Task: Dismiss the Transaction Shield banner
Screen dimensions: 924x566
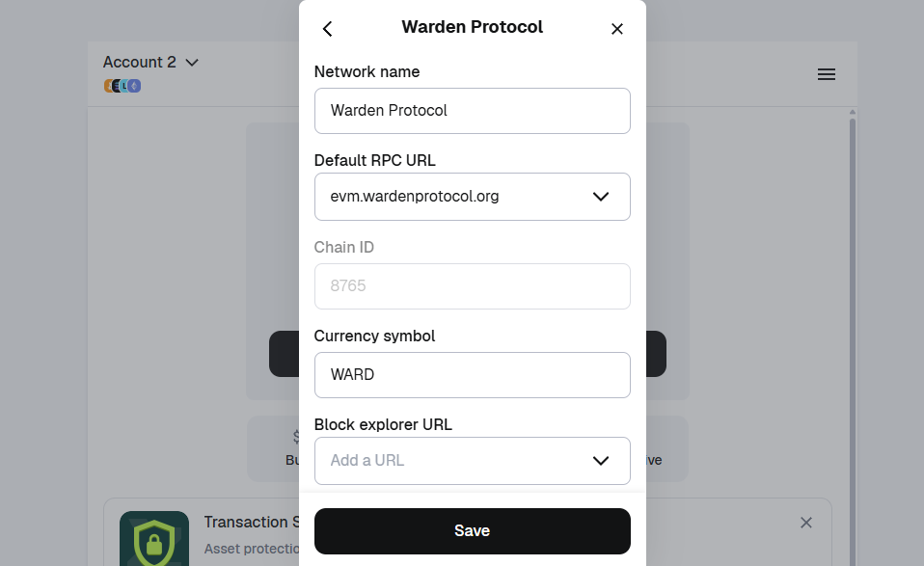Action: (806, 523)
